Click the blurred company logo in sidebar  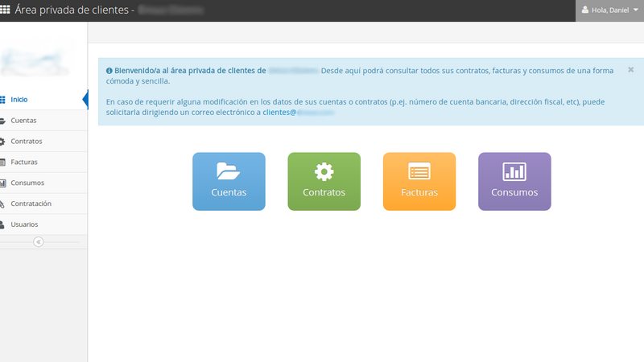(36, 59)
